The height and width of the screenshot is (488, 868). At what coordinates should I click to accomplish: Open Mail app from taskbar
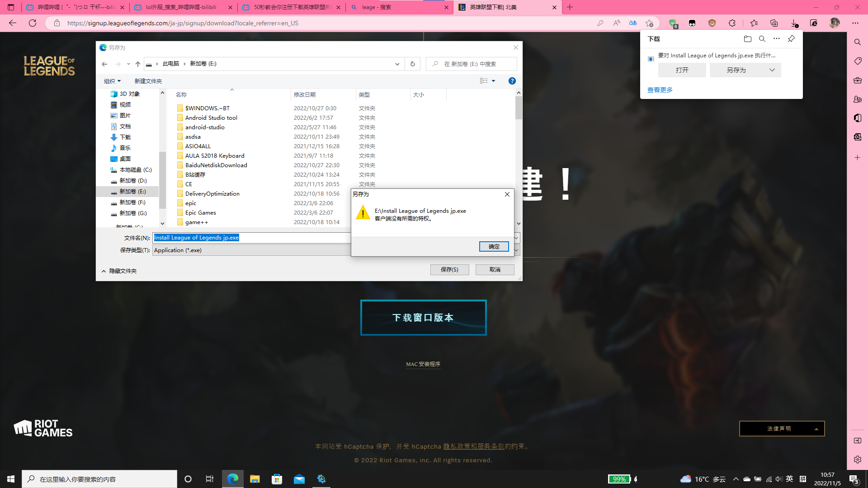click(299, 479)
